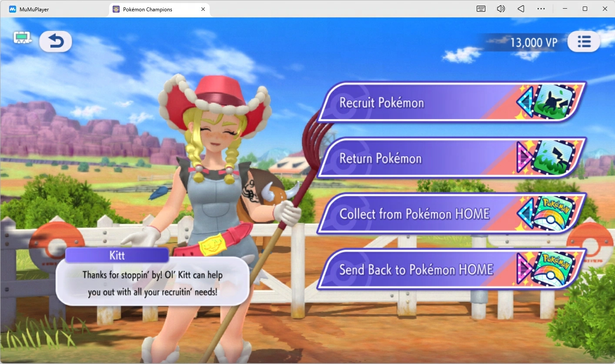The height and width of the screenshot is (364, 615).
Task: Tap the Recruit Pokémon grass silhouette icon
Action: 554,103
